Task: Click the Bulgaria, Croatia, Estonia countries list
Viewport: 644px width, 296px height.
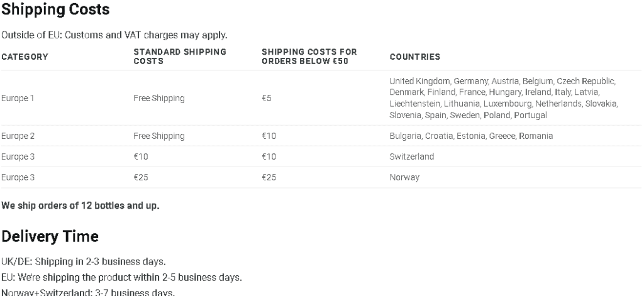Action: coord(471,136)
